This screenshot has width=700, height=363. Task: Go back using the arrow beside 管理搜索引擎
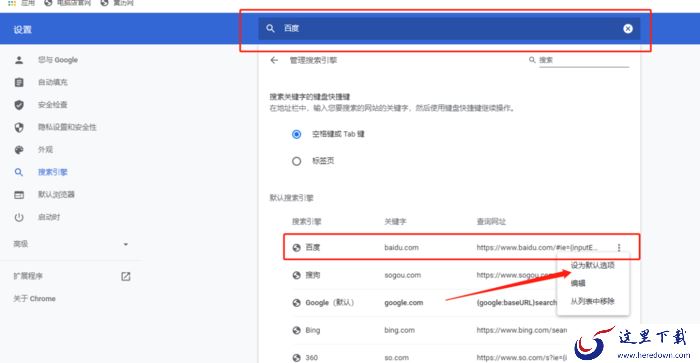click(x=274, y=60)
